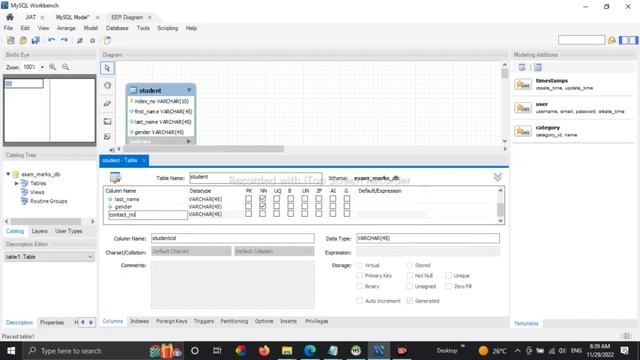The width and height of the screenshot is (640, 360).
Task: Open the Description Editor table dropdown
Action: (49, 257)
